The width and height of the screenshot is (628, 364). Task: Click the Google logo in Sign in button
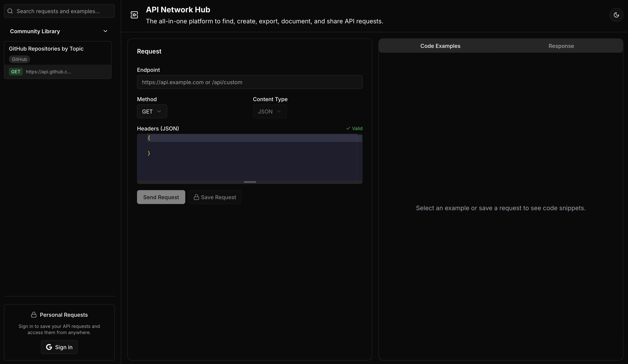point(49,347)
